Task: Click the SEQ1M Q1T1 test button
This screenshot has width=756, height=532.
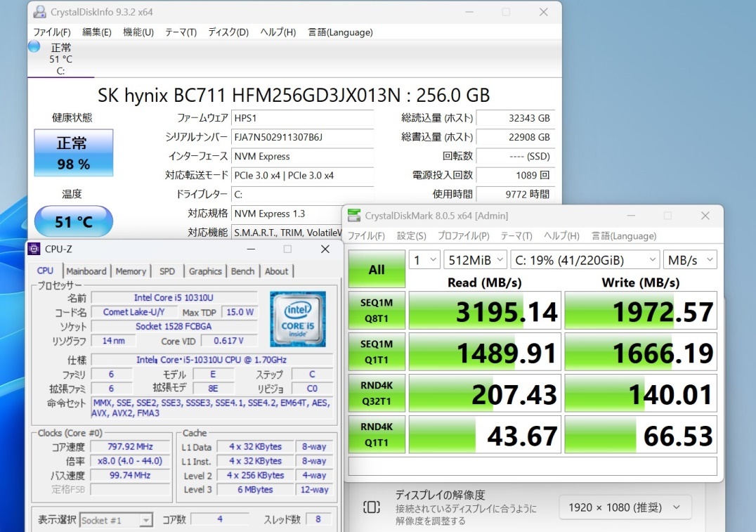Action: pos(377,352)
